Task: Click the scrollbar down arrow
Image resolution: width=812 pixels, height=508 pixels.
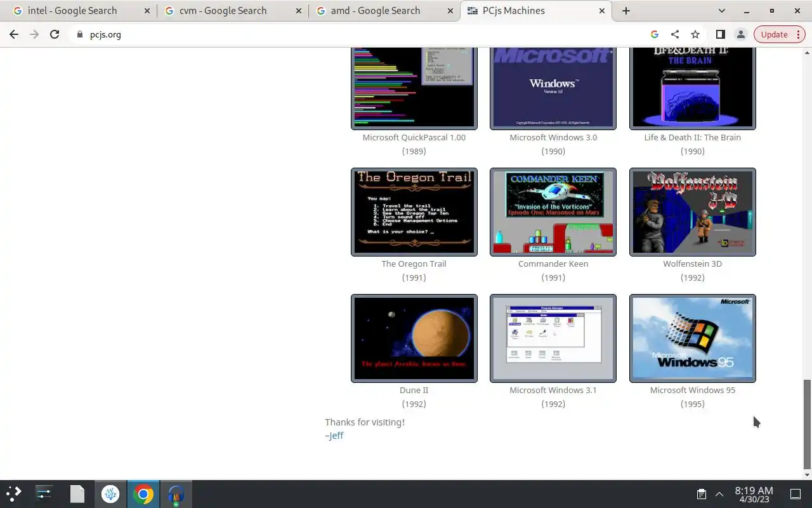Action: pyautogui.click(x=807, y=474)
